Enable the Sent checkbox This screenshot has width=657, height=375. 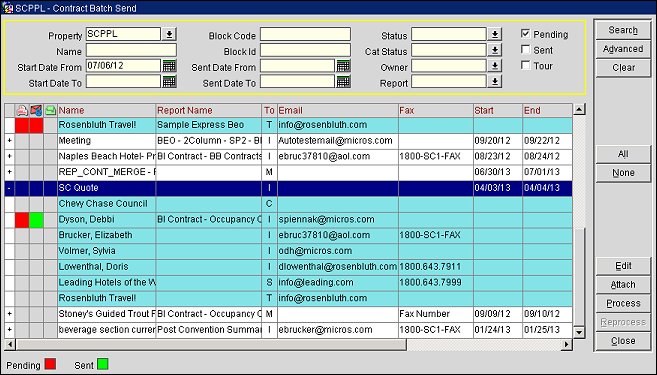[x=525, y=49]
